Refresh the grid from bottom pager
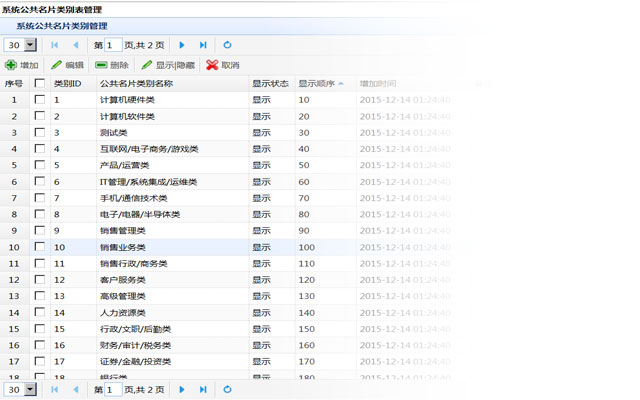Image resolution: width=640 pixels, height=400 pixels. pyautogui.click(x=228, y=389)
